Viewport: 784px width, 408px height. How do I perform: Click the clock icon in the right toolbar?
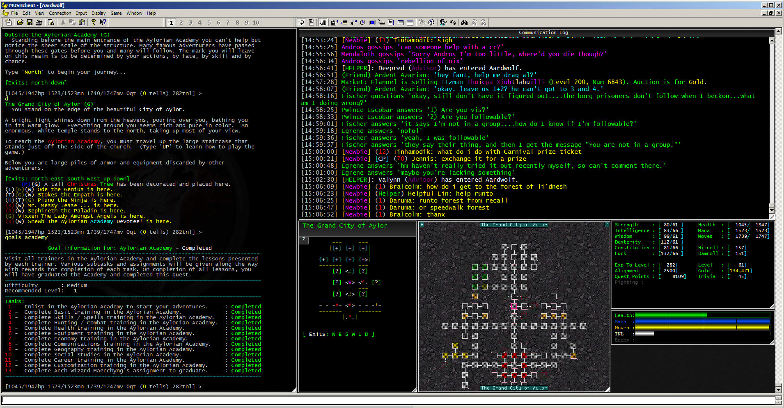click(x=362, y=22)
